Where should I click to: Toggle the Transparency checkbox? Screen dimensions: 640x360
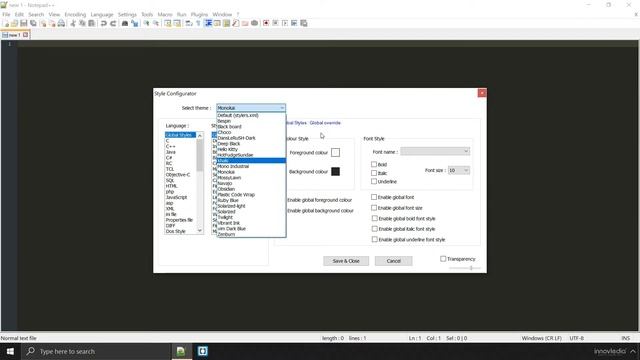443,258
